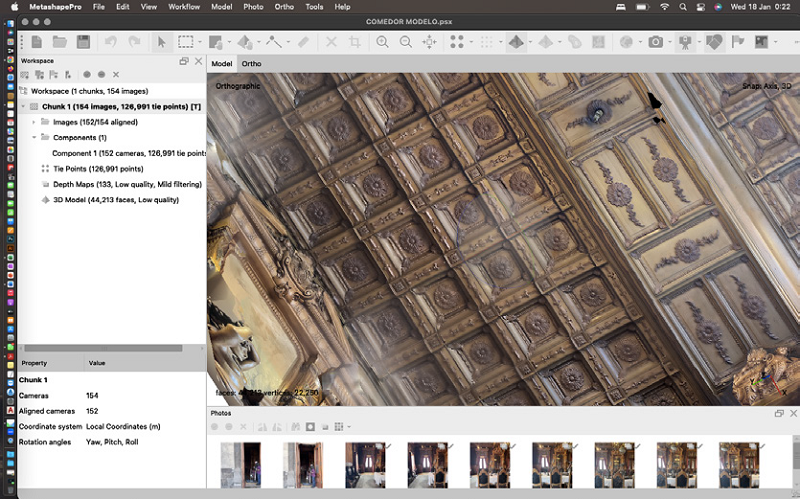
Task: Select the Rectangle Selection tool
Action: click(187, 42)
